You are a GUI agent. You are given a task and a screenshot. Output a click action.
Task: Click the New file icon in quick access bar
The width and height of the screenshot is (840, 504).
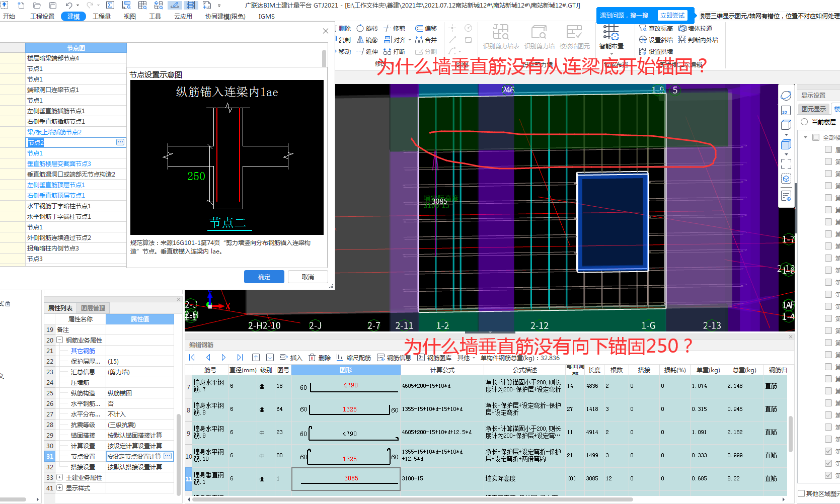point(21,6)
